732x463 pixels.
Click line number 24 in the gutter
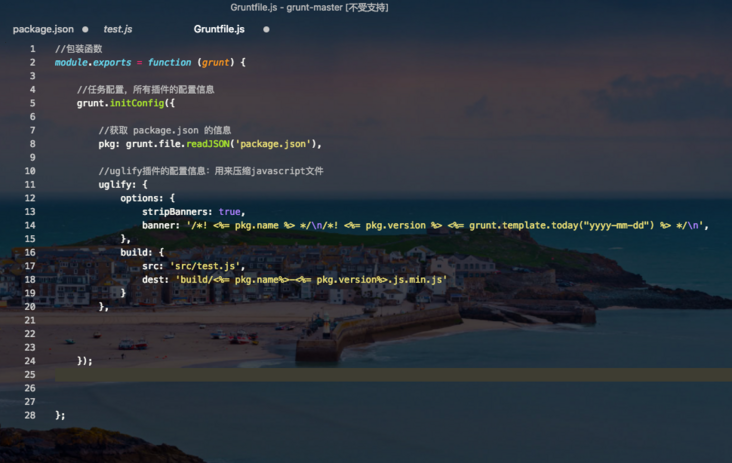click(x=30, y=361)
